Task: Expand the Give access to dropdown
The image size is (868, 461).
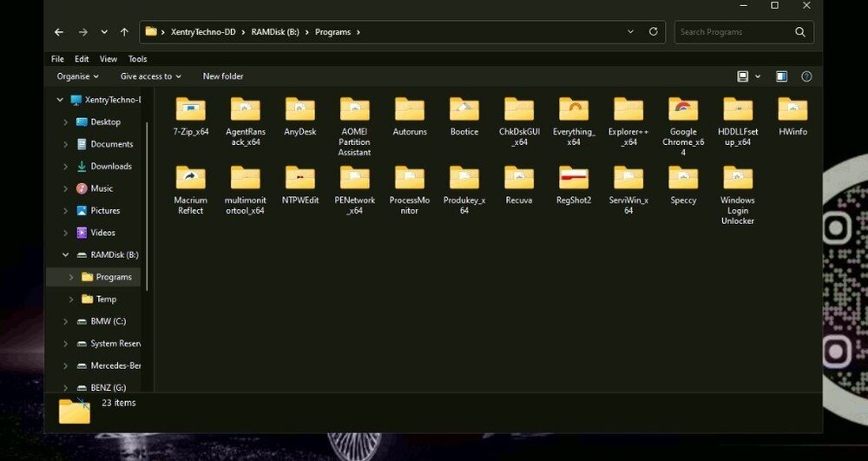Action: tap(151, 76)
